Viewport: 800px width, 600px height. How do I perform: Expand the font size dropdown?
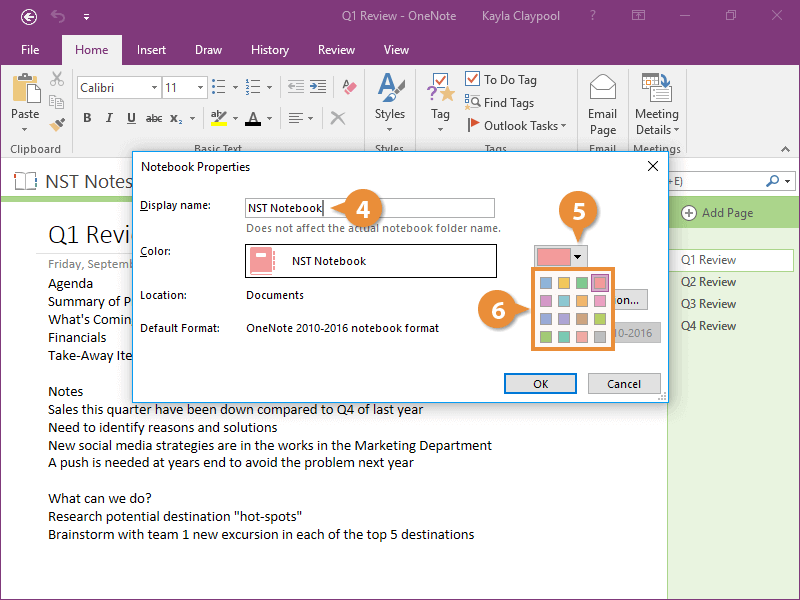click(x=200, y=87)
